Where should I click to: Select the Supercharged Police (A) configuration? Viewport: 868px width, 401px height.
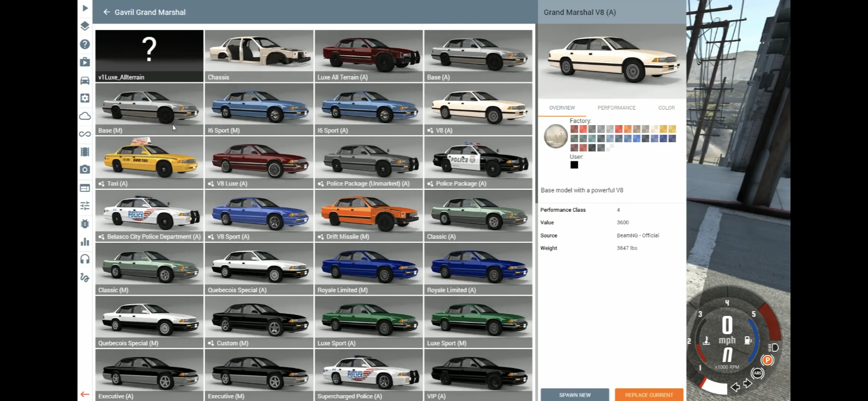pyautogui.click(x=369, y=375)
